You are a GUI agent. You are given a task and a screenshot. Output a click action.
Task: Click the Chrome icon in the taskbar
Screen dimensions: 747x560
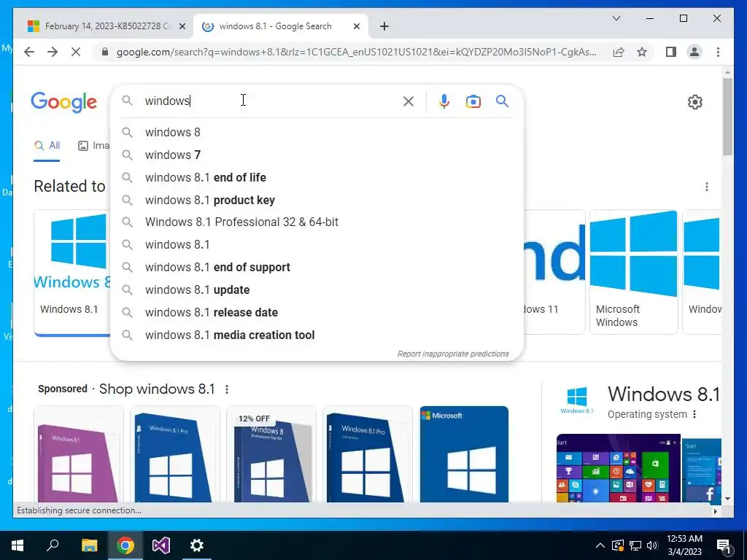[125, 545]
